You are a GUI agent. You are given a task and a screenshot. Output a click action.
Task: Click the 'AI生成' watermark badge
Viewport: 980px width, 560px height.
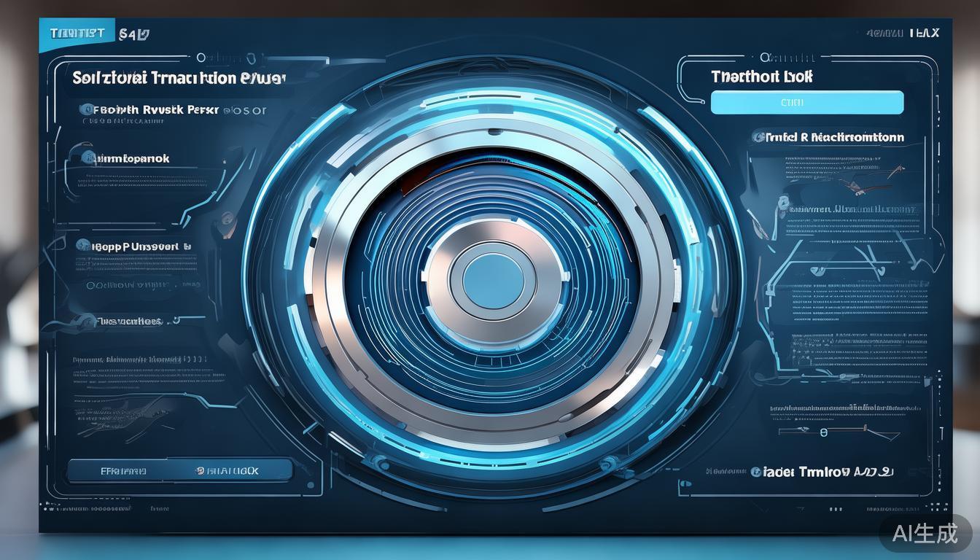925,533
